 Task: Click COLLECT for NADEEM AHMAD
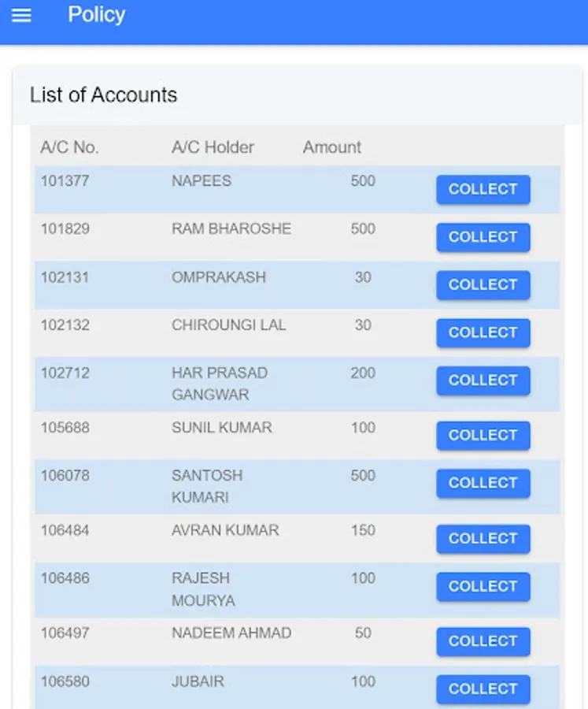coord(483,641)
